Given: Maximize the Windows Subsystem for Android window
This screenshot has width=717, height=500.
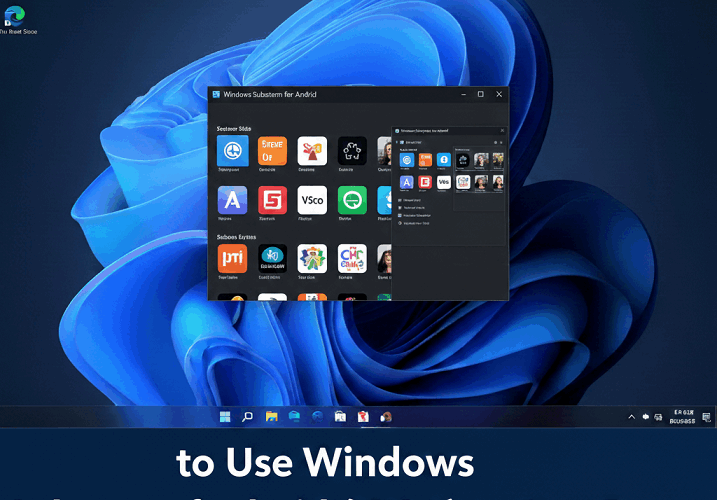Looking at the screenshot, I should pyautogui.click(x=481, y=94).
